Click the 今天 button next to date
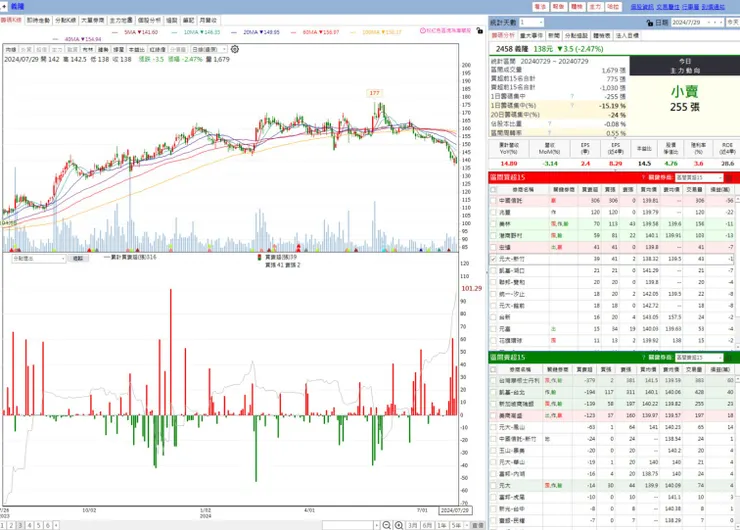The image size is (740, 530). 732,22
